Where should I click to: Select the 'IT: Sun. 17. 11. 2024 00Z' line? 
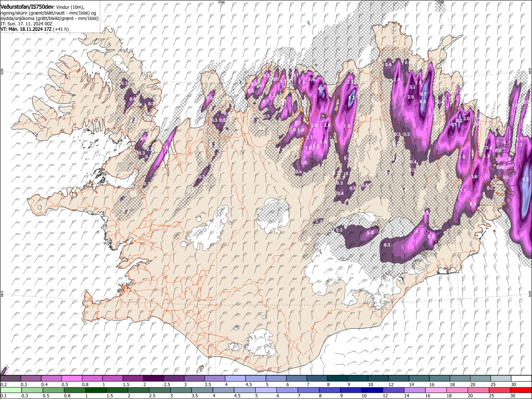pyautogui.click(x=26, y=24)
